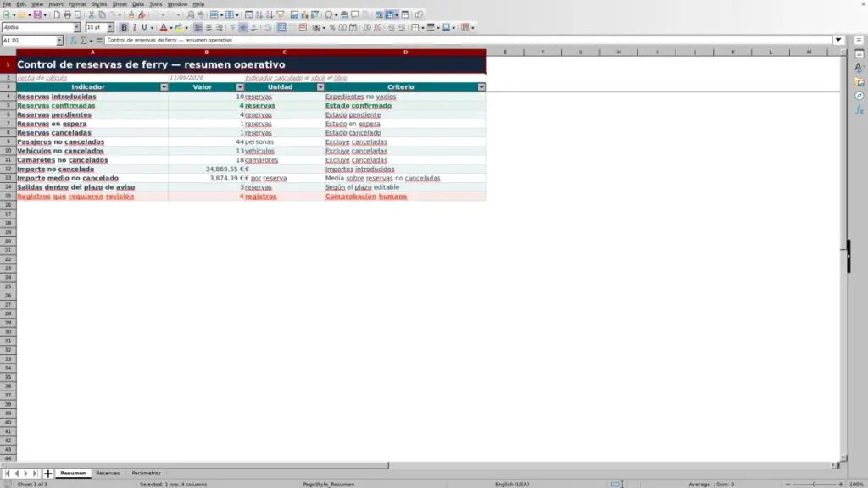Click the zoom out minus button

click(x=787, y=485)
